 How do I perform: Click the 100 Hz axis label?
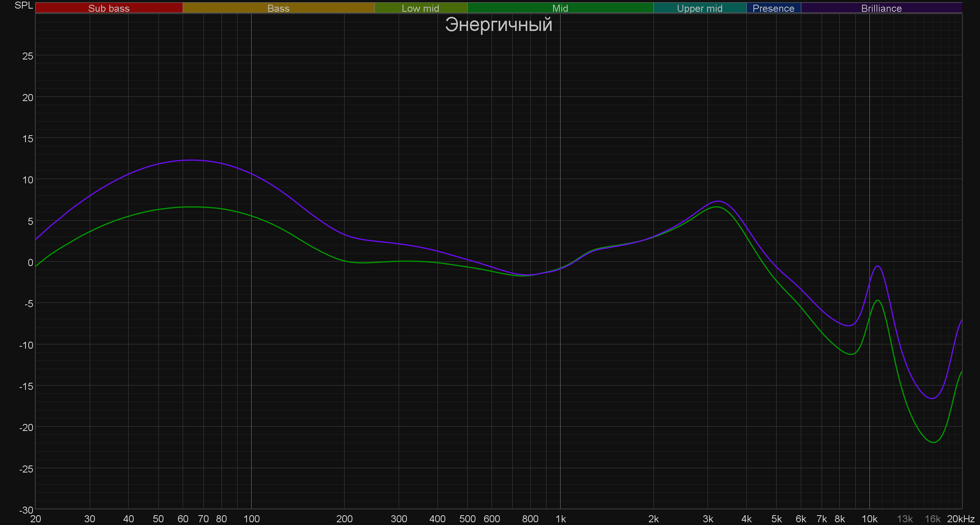click(251, 519)
